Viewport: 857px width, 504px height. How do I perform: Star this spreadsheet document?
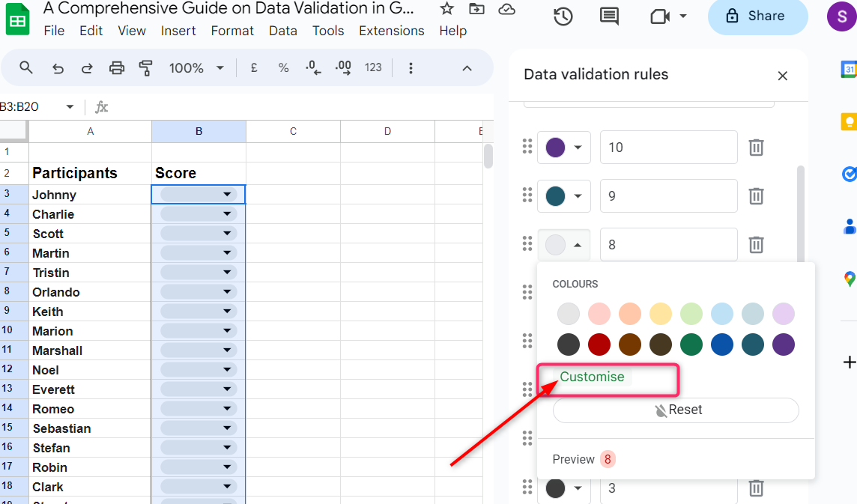click(x=446, y=9)
